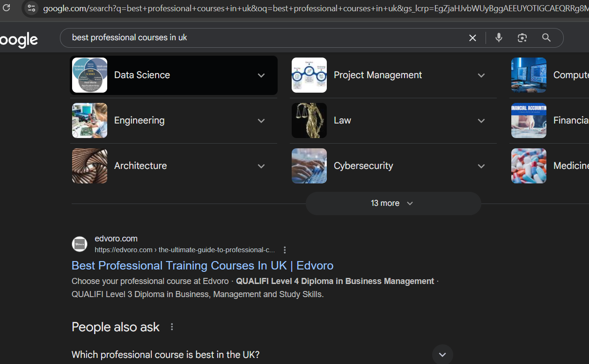Open Best Professional Training Courses Edvoro link
This screenshot has height=364, width=589.
click(x=202, y=266)
